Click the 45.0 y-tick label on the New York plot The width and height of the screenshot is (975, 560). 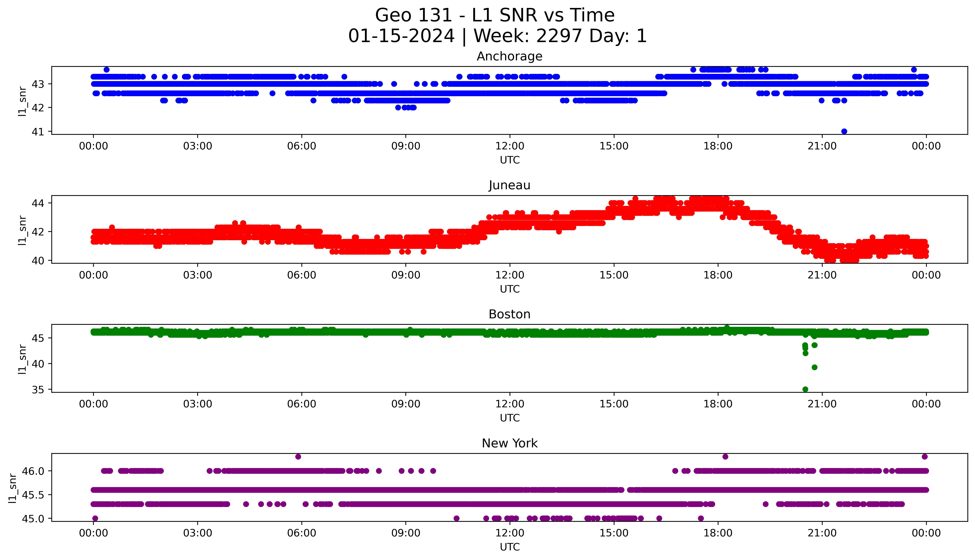point(33,519)
